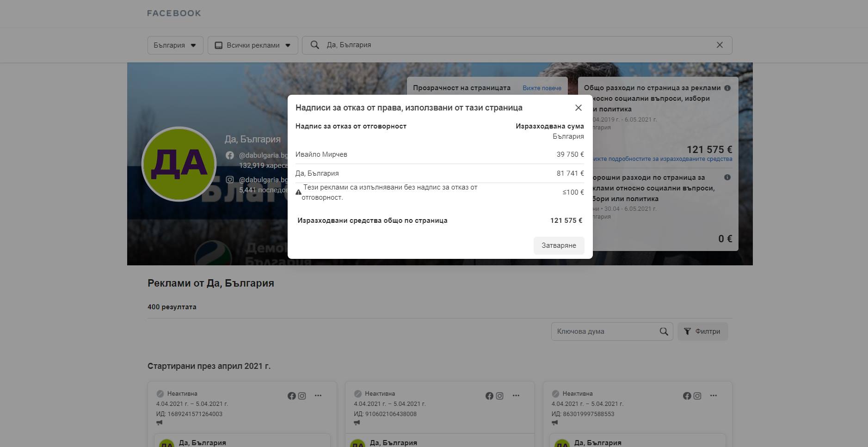Click the warning triangle icon in dialog
This screenshot has width=868, height=447.
298,192
